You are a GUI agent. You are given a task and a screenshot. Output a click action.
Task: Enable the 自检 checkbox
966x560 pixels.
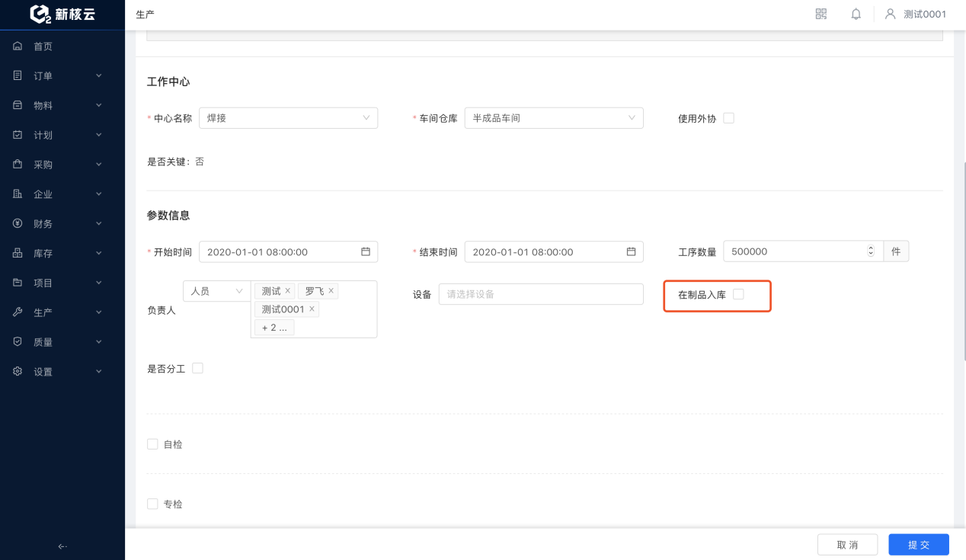[152, 444]
